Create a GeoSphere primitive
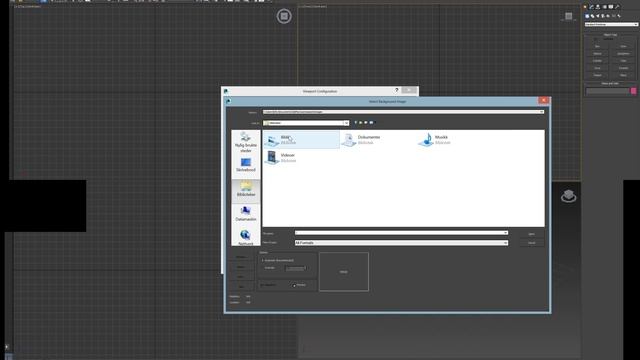 [623, 53]
